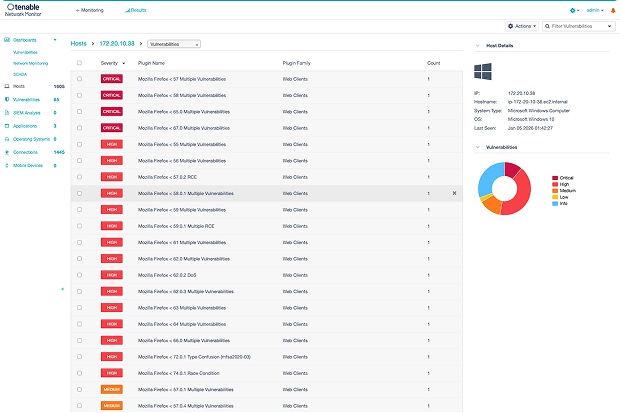Screen dimensions: 620x413
Task: Click the Connections sidebar icon
Action: (7, 152)
